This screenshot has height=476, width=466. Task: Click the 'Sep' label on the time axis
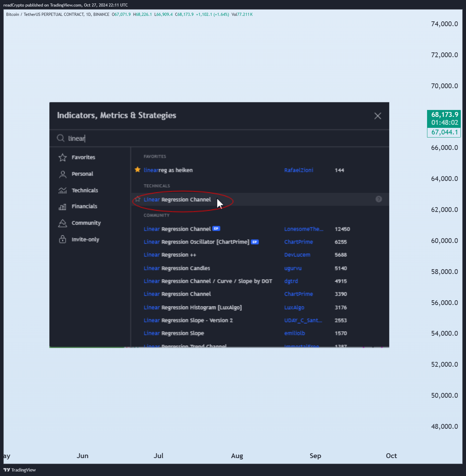[x=315, y=456]
